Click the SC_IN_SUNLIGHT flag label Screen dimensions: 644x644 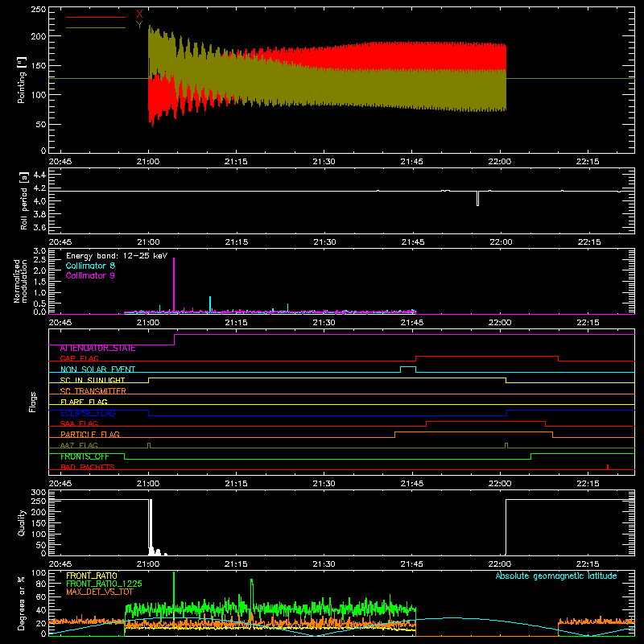coord(93,380)
